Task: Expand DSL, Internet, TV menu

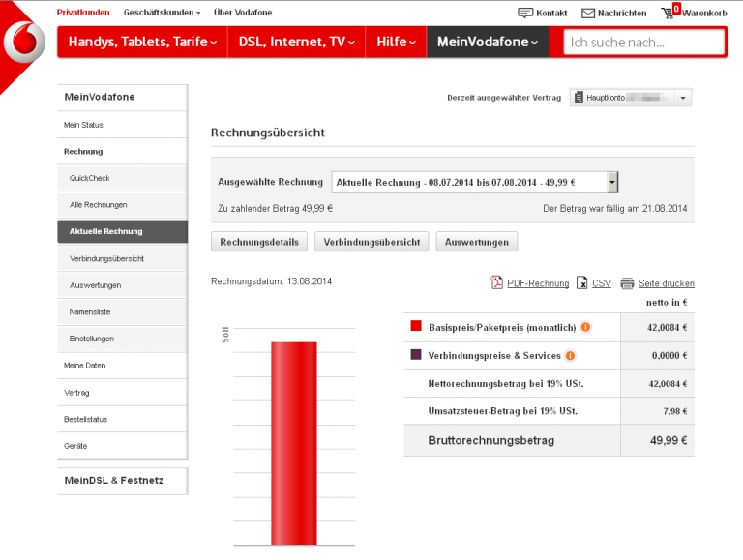Action: point(297,42)
